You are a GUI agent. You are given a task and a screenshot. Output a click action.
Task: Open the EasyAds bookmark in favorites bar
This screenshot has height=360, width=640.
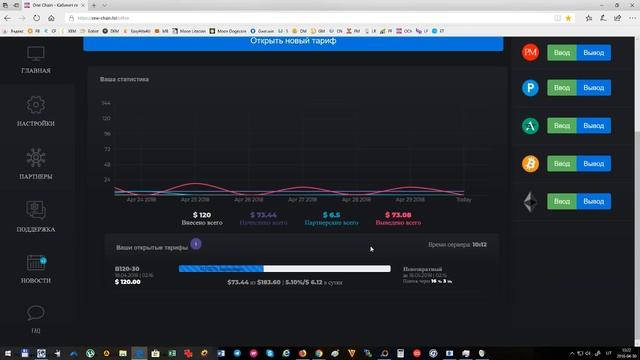coord(136,31)
